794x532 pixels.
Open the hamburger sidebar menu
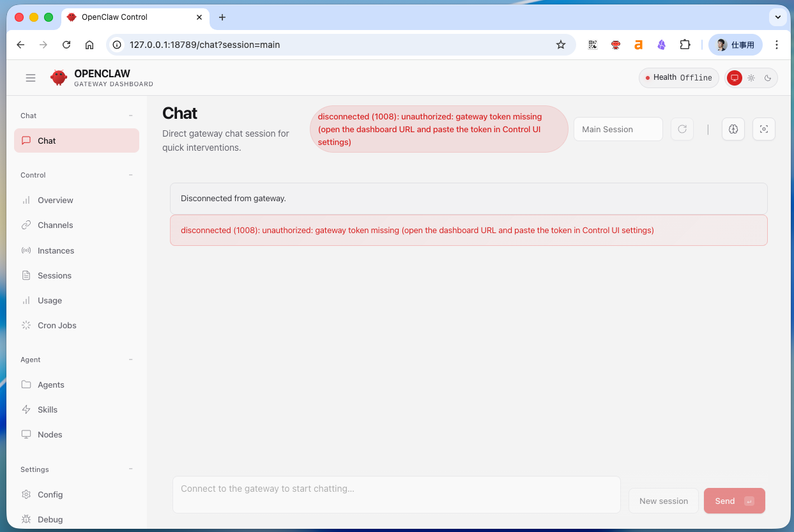click(31, 78)
